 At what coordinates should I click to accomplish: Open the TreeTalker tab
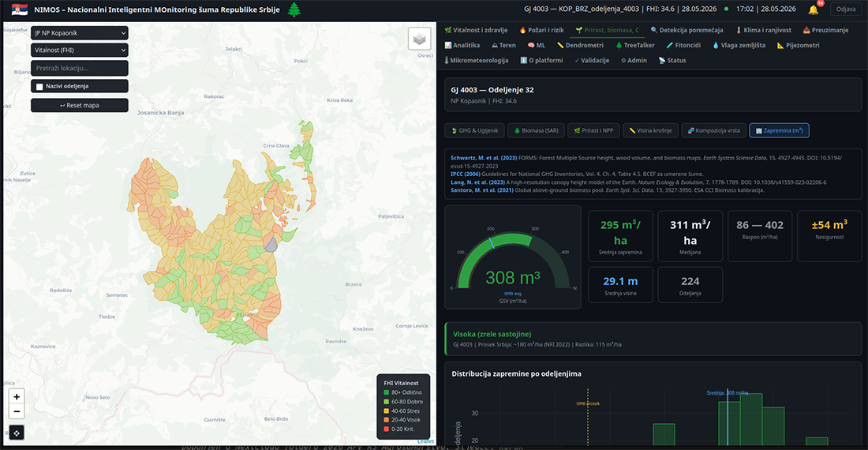point(635,45)
